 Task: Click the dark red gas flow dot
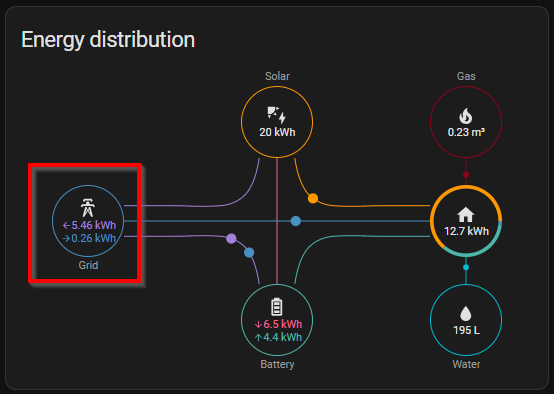coord(466,175)
